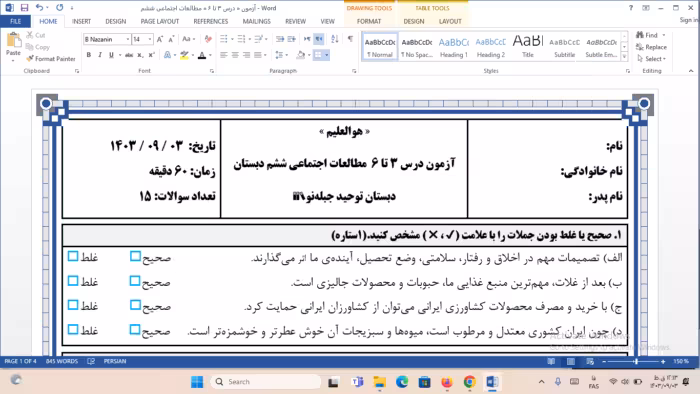Open proofing errors status icon
Screen dimensions: 700x394
(91, 361)
